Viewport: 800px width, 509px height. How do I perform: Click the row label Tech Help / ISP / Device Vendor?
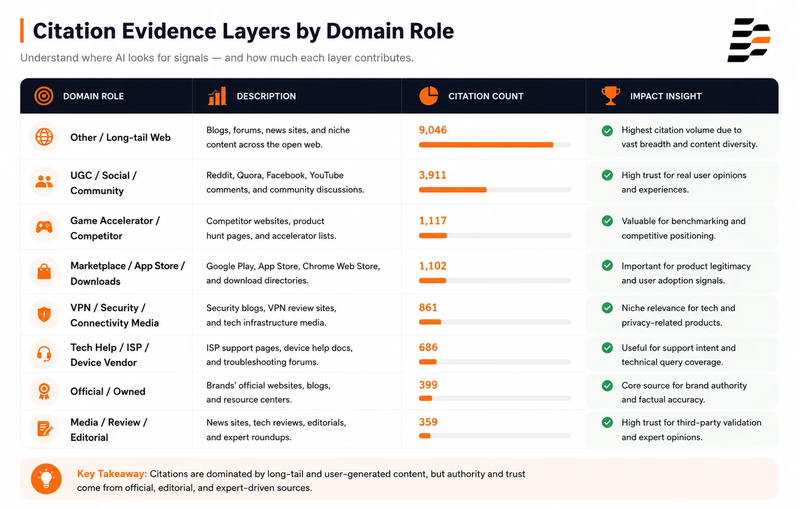point(109,355)
